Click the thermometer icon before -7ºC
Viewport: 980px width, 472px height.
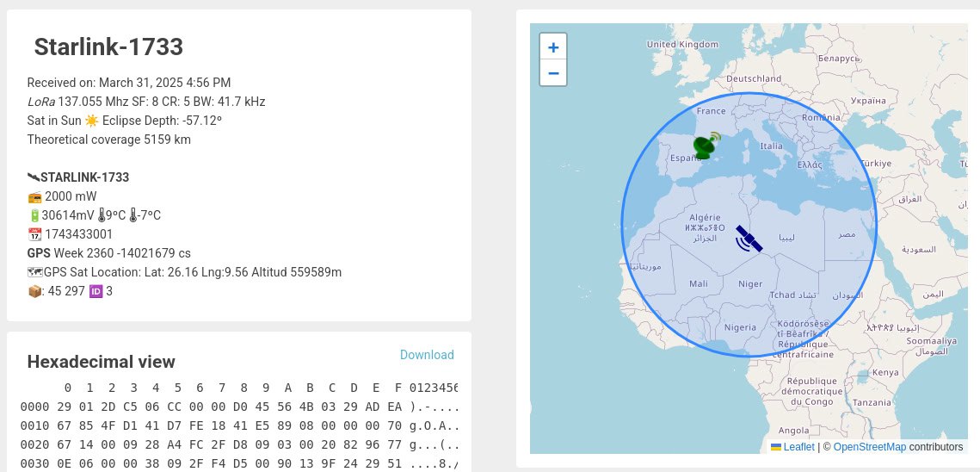coord(133,215)
